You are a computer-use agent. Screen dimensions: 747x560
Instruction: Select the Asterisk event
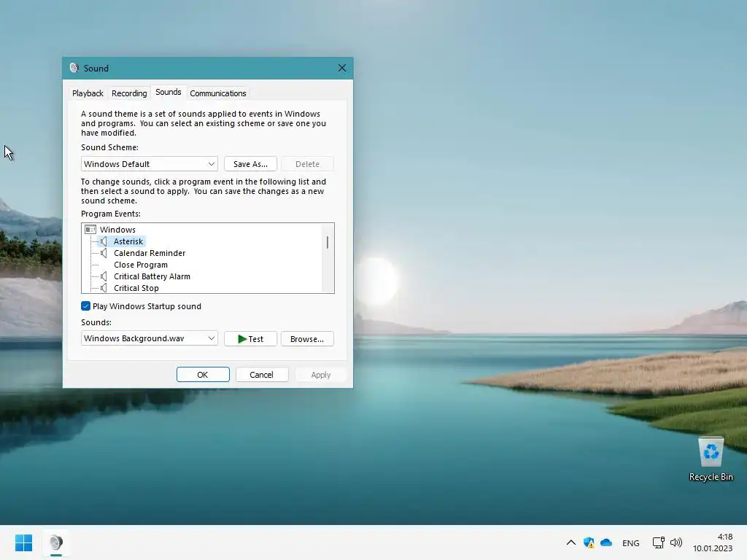click(x=128, y=241)
